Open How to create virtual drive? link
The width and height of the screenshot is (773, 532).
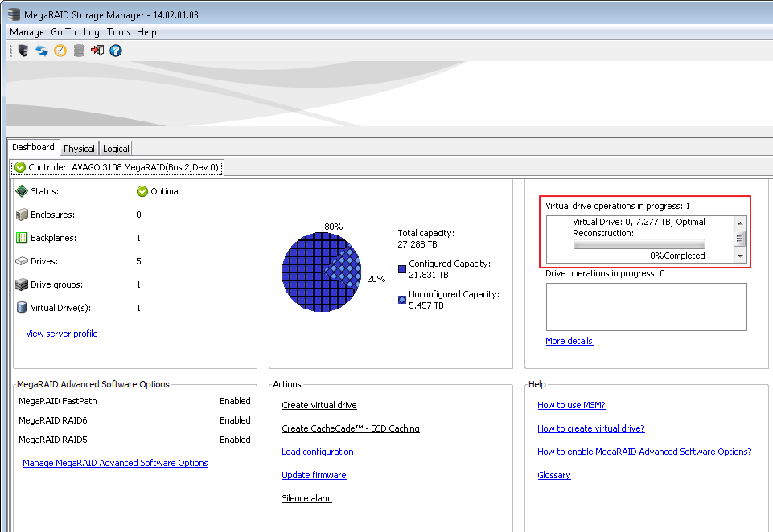click(x=591, y=428)
